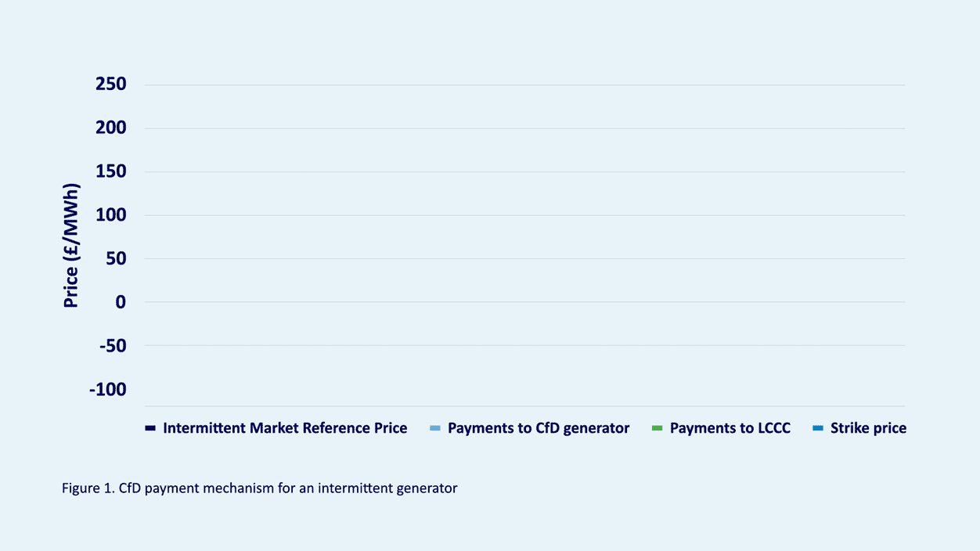Select the 100 y-axis tick label
This screenshot has width=980, height=551.
coord(111,215)
